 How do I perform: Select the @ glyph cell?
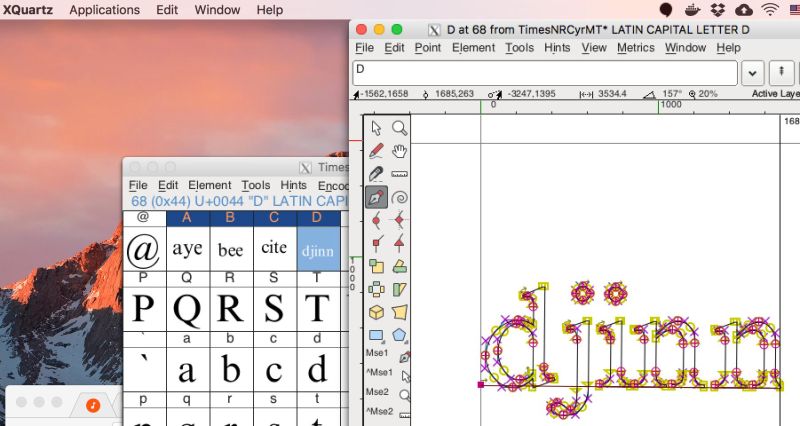pos(144,249)
